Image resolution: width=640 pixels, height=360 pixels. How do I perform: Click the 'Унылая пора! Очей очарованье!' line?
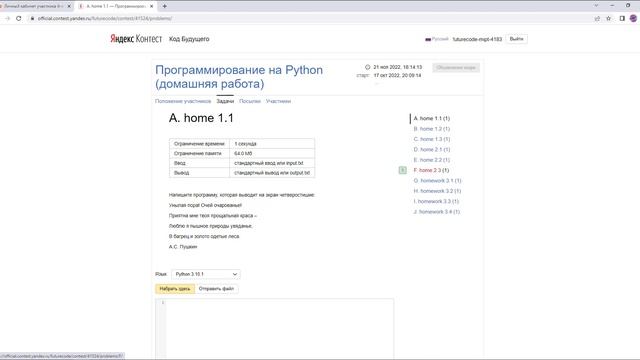(x=205, y=205)
